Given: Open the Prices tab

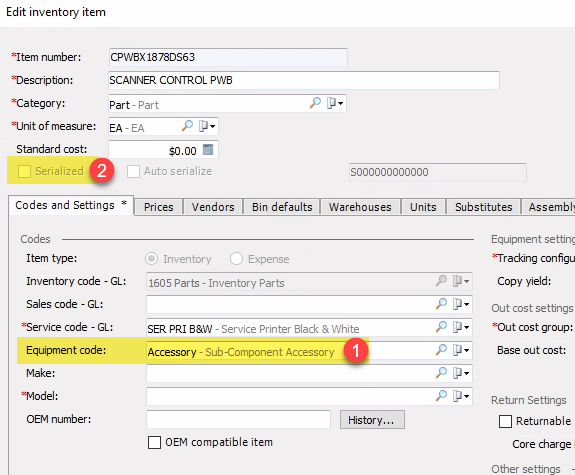Looking at the screenshot, I should (158, 207).
